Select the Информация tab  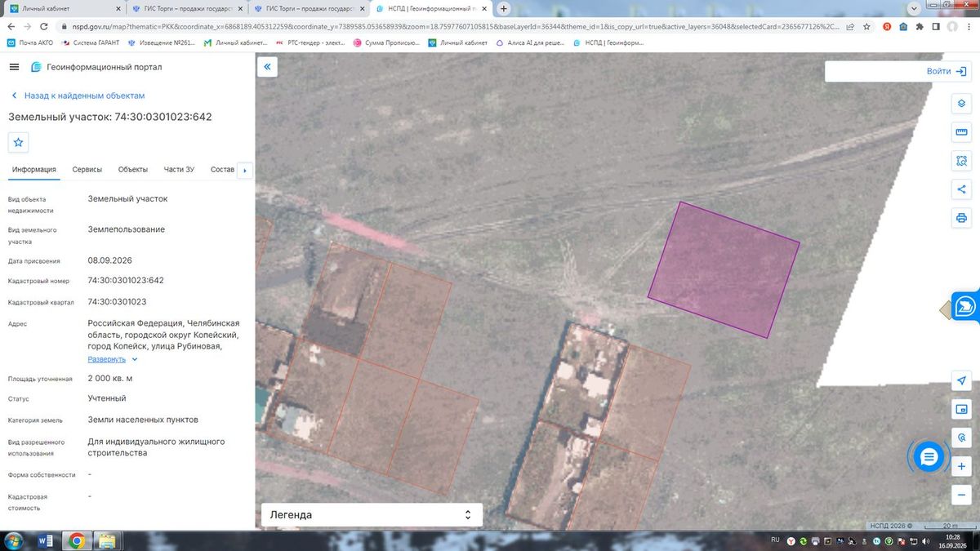pos(34,170)
